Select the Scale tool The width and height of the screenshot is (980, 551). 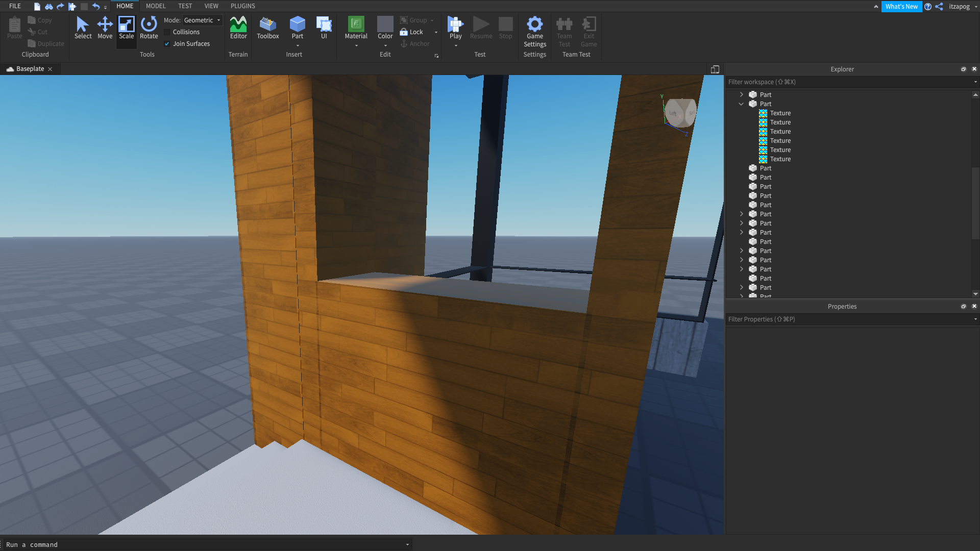[126, 28]
